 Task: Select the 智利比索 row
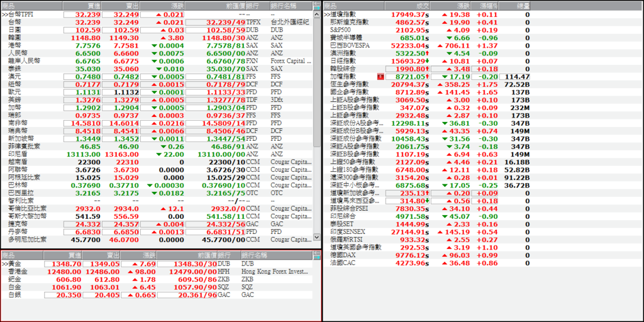coord(157,201)
